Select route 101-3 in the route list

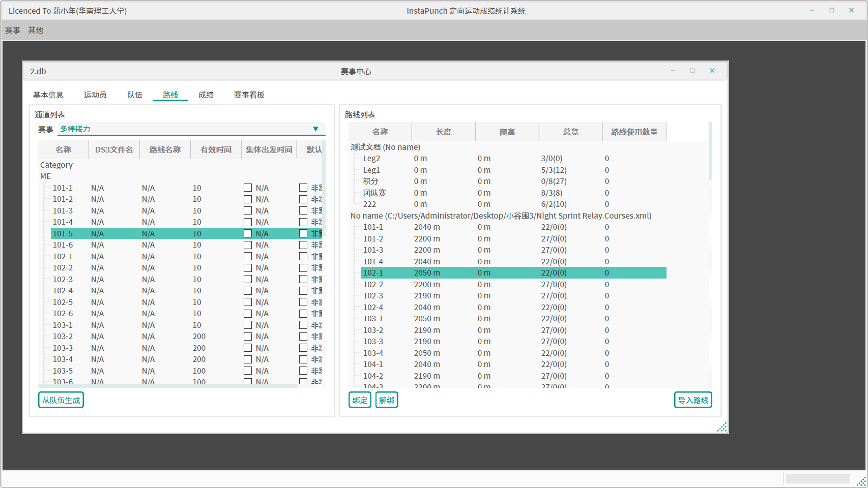(373, 250)
